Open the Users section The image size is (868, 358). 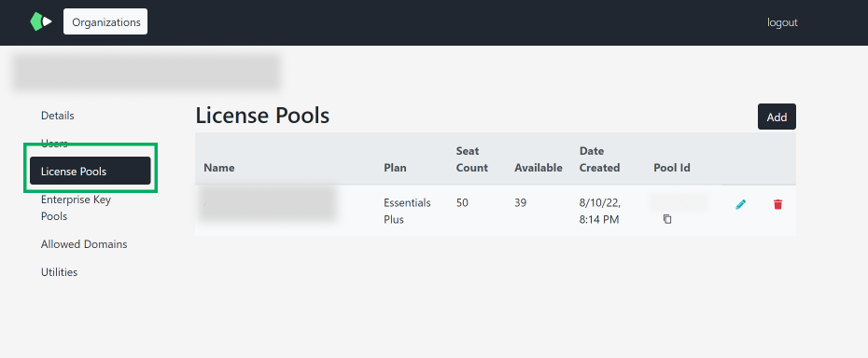coord(54,144)
